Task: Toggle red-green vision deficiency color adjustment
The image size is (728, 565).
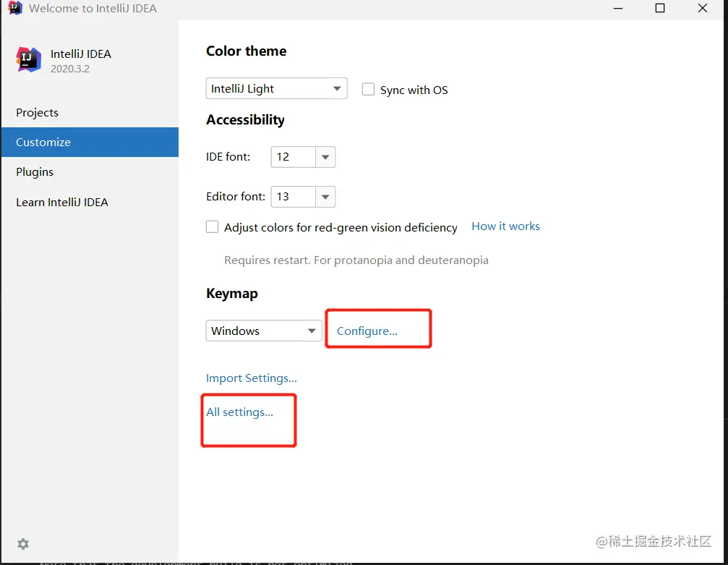Action: pyautogui.click(x=213, y=227)
